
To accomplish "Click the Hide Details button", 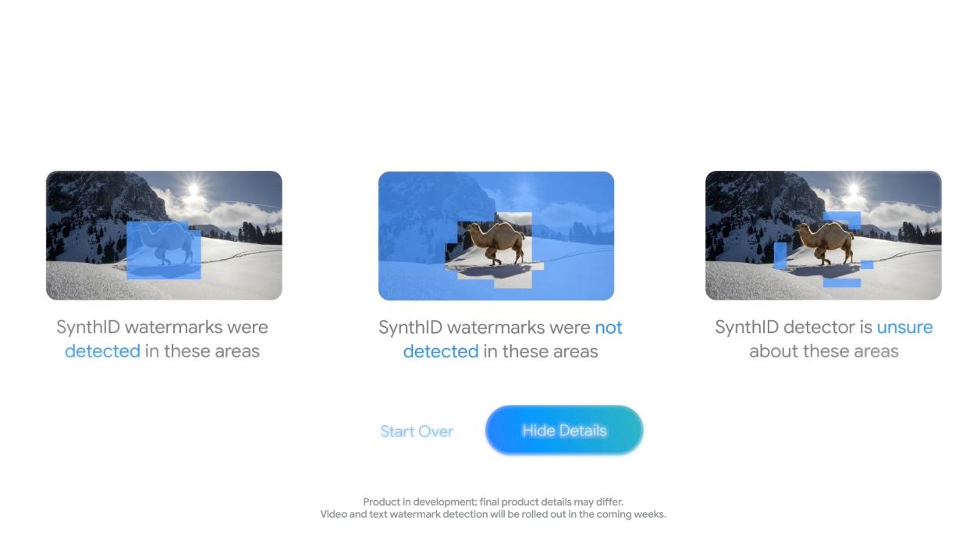I will (x=564, y=430).
